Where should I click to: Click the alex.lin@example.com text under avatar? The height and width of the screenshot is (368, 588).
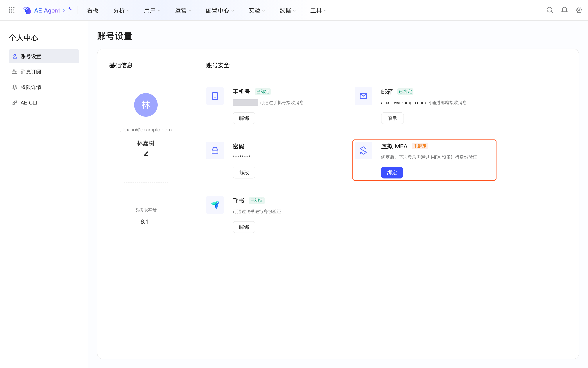point(146,130)
